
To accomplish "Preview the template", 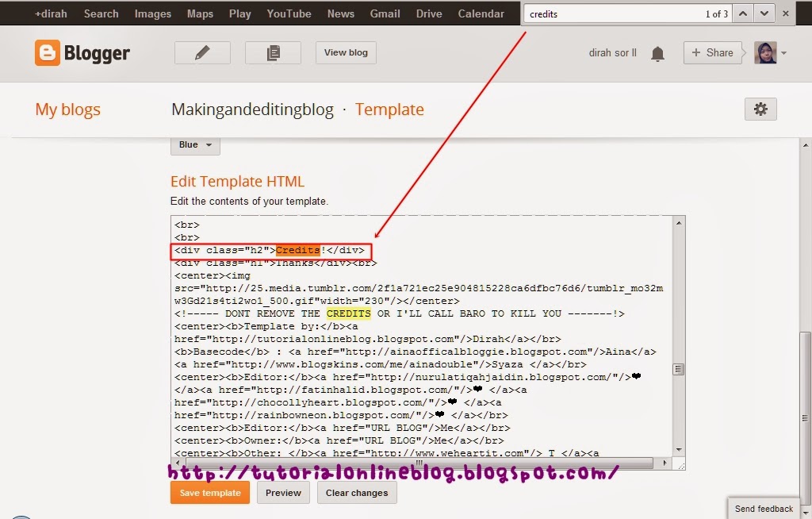I will point(283,493).
